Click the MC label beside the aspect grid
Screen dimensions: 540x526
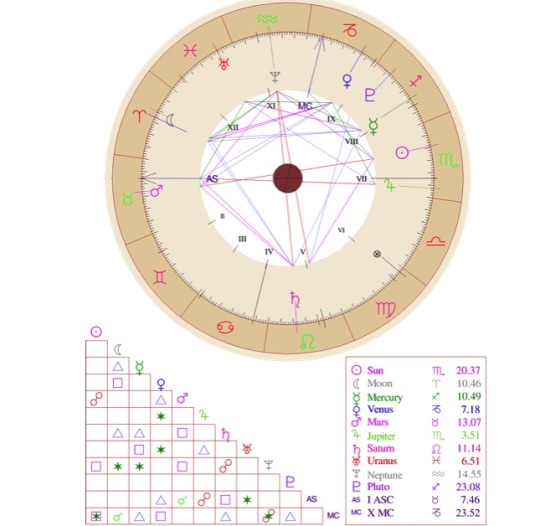[333, 516]
